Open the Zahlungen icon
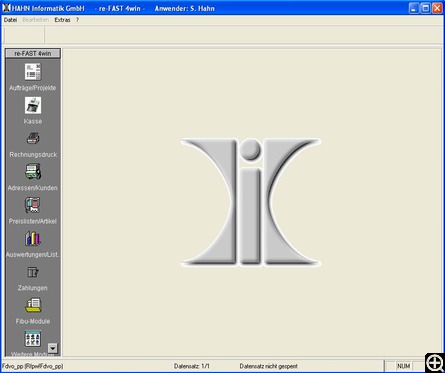Image resolution: width=445 pixels, height=373 pixels. pos(33,272)
